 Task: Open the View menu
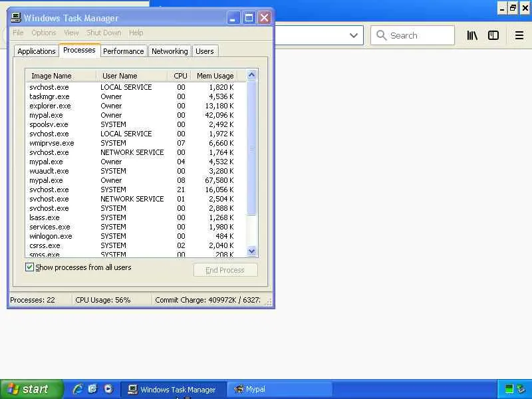[71, 33]
